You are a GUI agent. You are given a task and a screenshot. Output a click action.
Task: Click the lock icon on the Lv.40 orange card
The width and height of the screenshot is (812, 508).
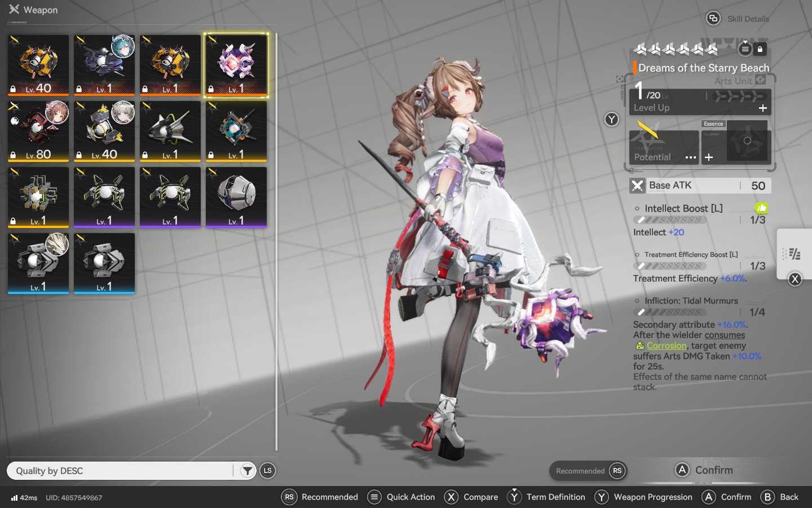[13, 89]
